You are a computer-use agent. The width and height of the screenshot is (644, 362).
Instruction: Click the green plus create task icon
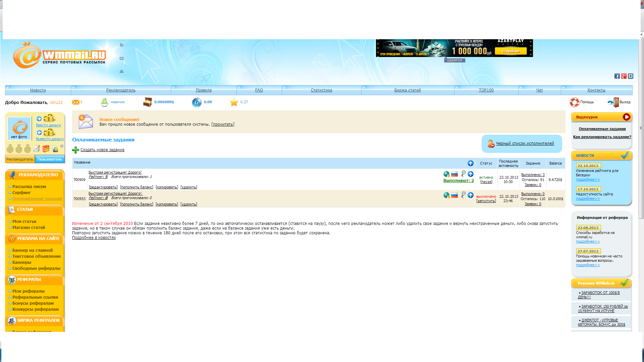coord(76,150)
